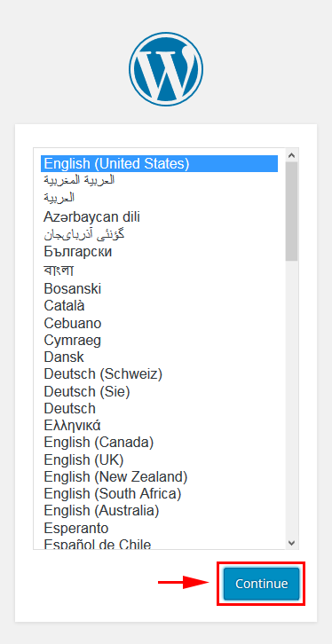Select Deutsch (Schweiz) option
The height and width of the screenshot is (644, 332).
tap(160, 374)
